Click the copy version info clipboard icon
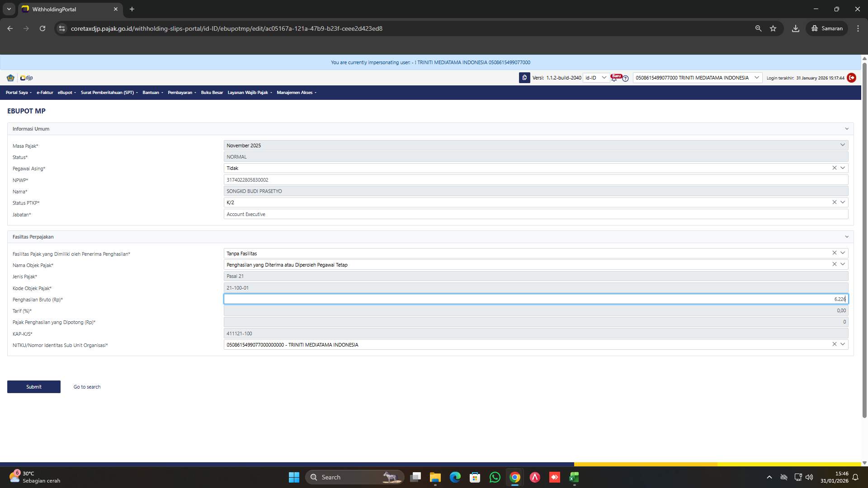Viewport: 868px width, 488px height. (524, 78)
